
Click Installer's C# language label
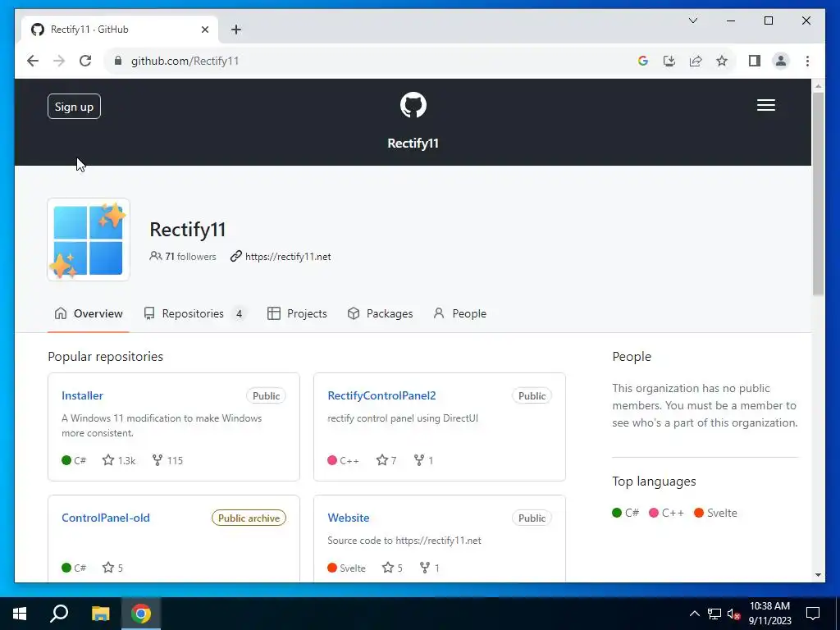(x=74, y=460)
